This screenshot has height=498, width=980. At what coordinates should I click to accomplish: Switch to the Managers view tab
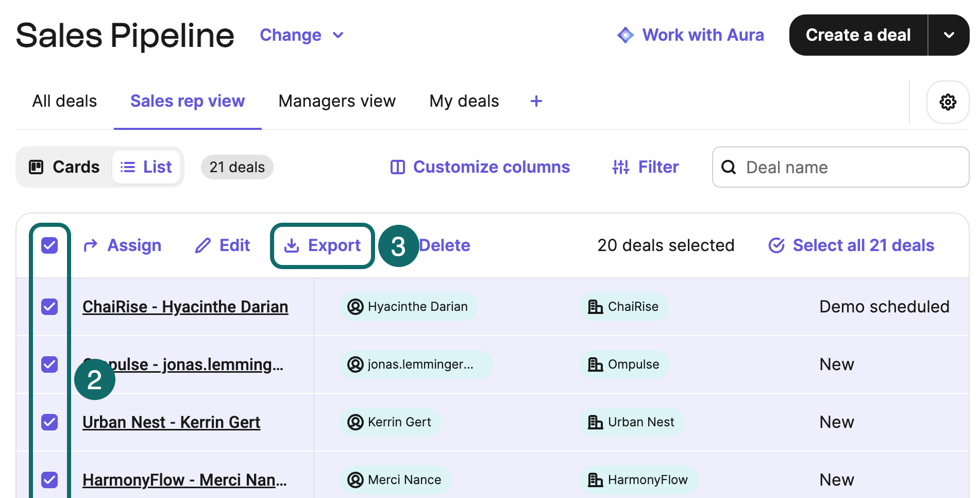pyautogui.click(x=336, y=101)
